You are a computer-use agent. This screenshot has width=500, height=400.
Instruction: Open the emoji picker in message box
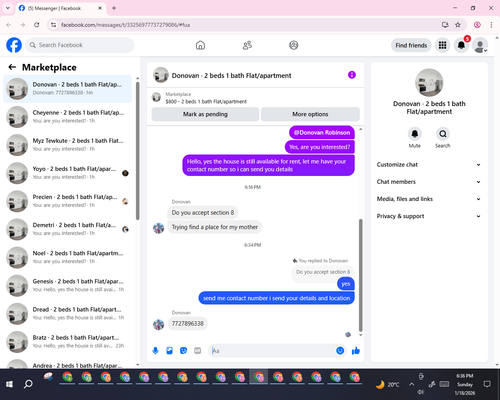pyautogui.click(x=340, y=351)
